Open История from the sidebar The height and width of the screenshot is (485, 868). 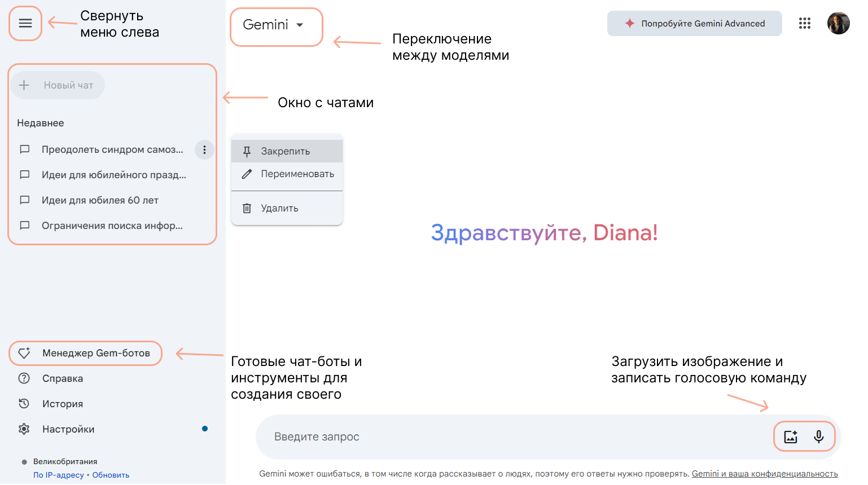pyautogui.click(x=62, y=404)
